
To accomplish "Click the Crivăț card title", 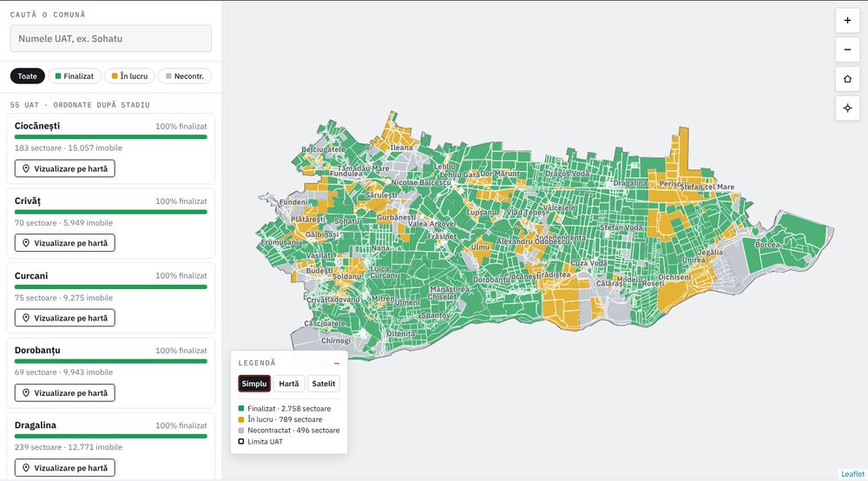I will point(28,201).
